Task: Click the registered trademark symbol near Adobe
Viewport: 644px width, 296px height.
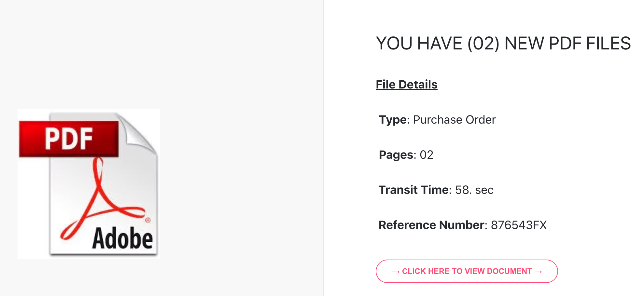Action: pos(148,220)
